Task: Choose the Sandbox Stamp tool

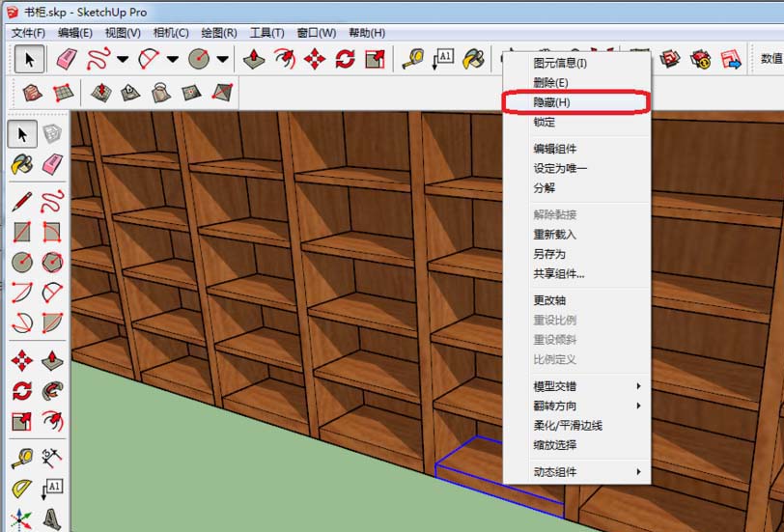Action: point(130,93)
